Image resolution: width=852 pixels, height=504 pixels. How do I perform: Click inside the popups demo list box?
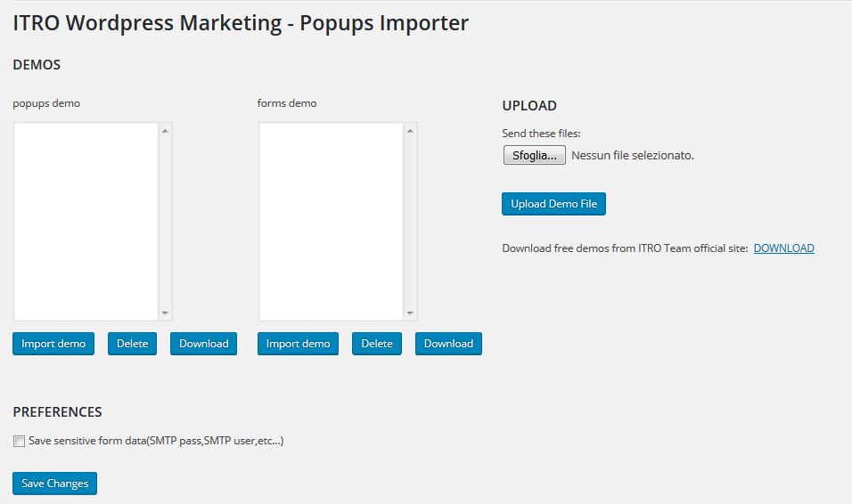coord(86,222)
